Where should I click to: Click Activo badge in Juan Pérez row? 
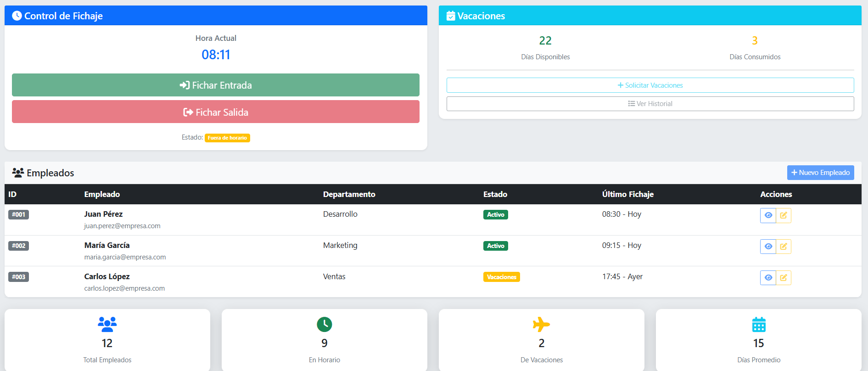pyautogui.click(x=496, y=214)
